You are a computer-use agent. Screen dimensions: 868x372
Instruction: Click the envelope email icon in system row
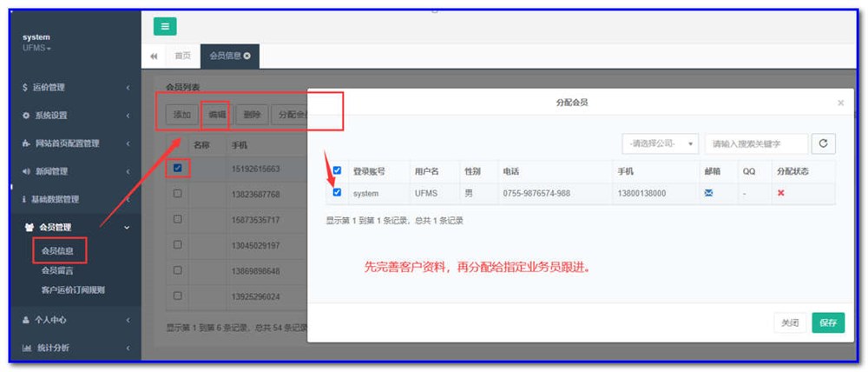(708, 194)
